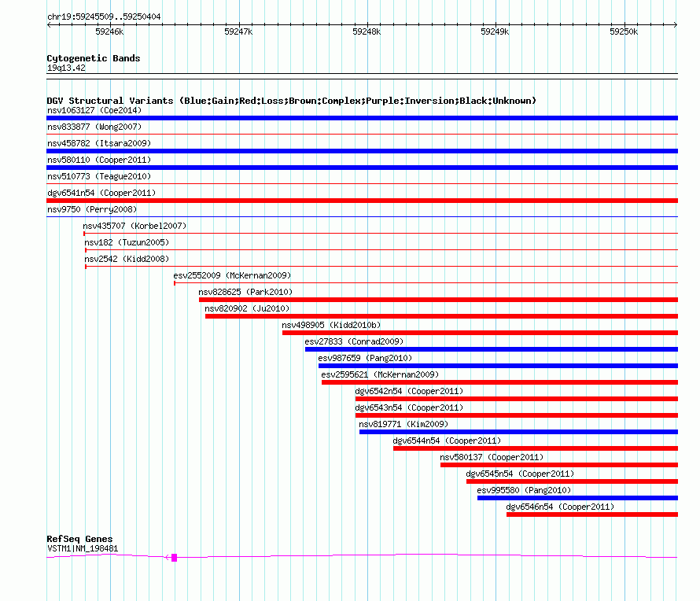Click the magenta VSTM1 exon block

[x=174, y=558]
